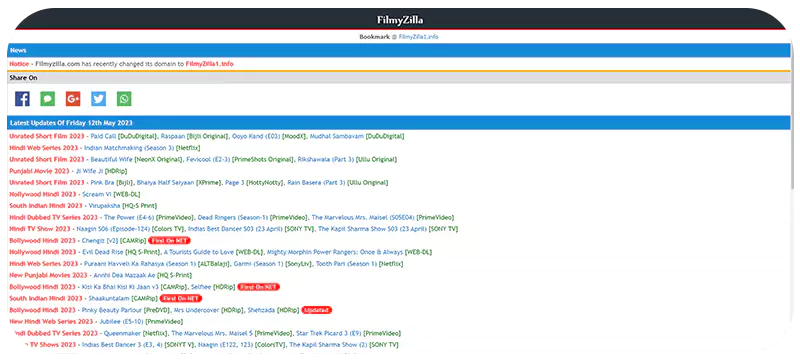
Task: Open Ji Wife Ji Punjabi movie
Action: point(89,171)
